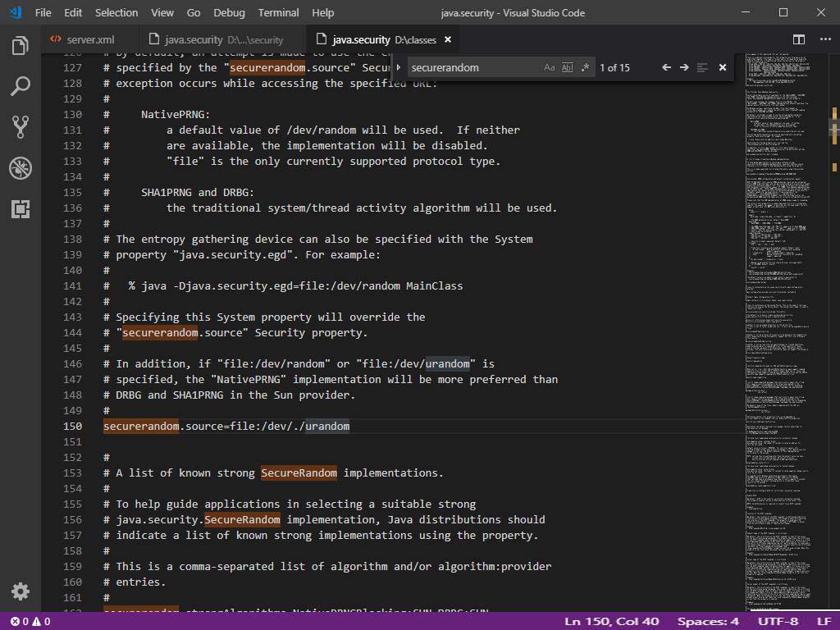
Task: Open the Search view
Action: pyautogui.click(x=21, y=86)
